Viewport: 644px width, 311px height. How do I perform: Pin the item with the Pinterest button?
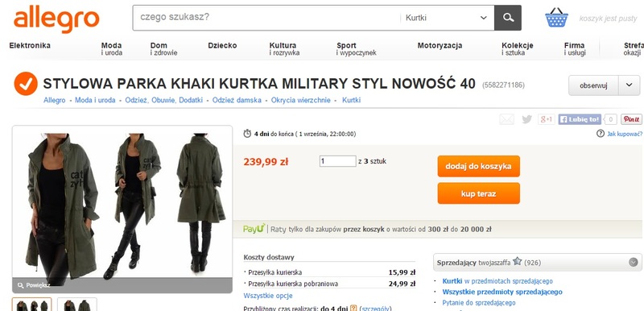[x=631, y=119]
